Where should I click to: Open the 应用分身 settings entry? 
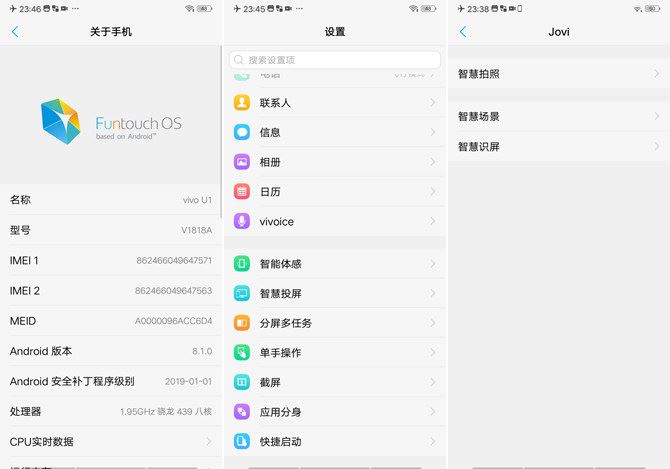click(335, 412)
